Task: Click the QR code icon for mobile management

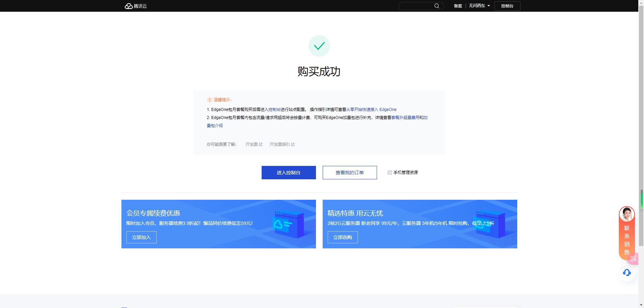Action: tap(390, 173)
